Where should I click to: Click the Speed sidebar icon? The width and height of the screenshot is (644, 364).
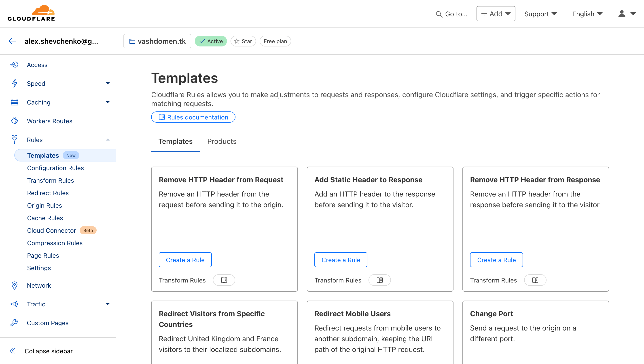click(15, 84)
